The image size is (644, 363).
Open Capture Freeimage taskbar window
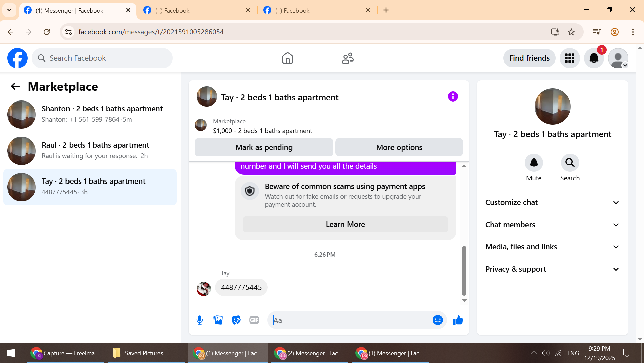(x=65, y=353)
